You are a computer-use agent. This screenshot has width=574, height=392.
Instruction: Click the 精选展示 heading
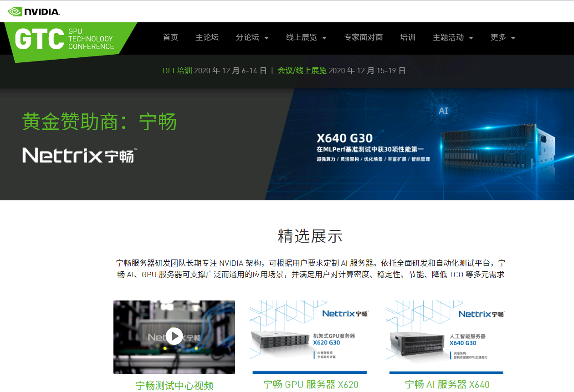310,236
